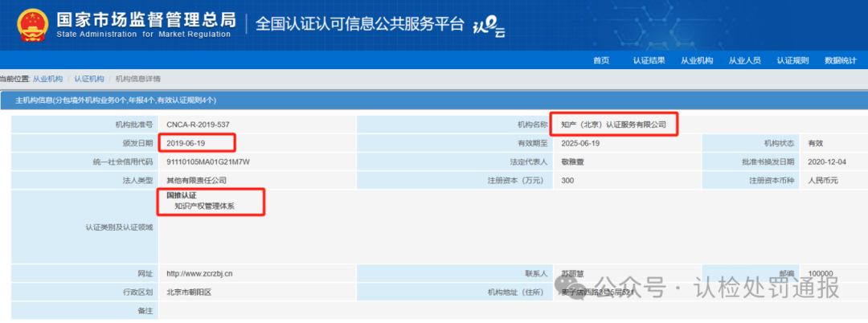Click the national emblem logo
This screenshot has height=323, width=868.
(x=33, y=25)
